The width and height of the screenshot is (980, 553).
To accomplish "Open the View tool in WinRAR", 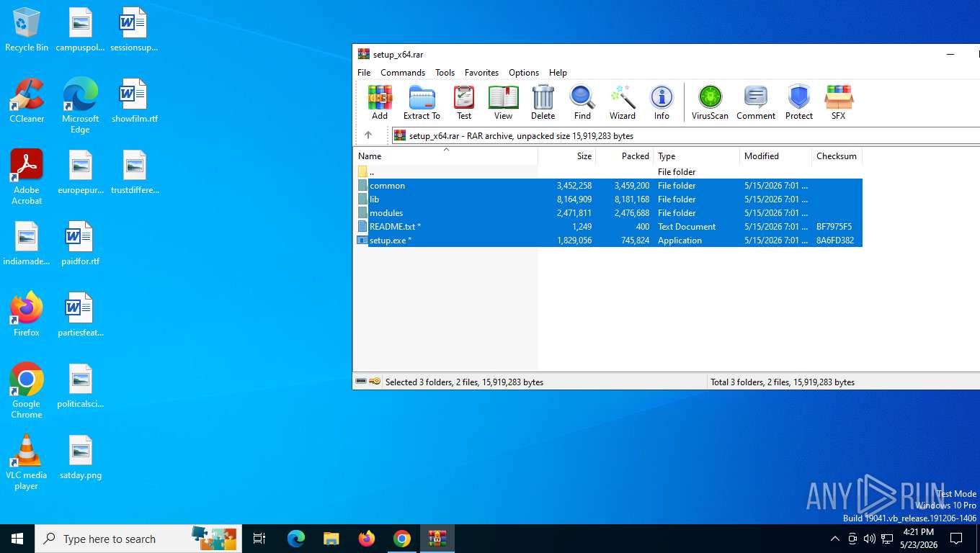I will tap(503, 102).
